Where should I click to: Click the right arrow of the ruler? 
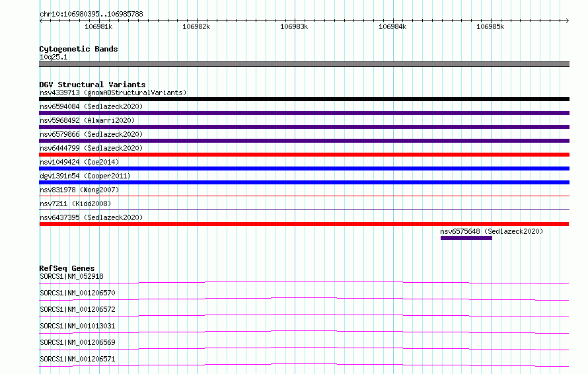click(567, 20)
